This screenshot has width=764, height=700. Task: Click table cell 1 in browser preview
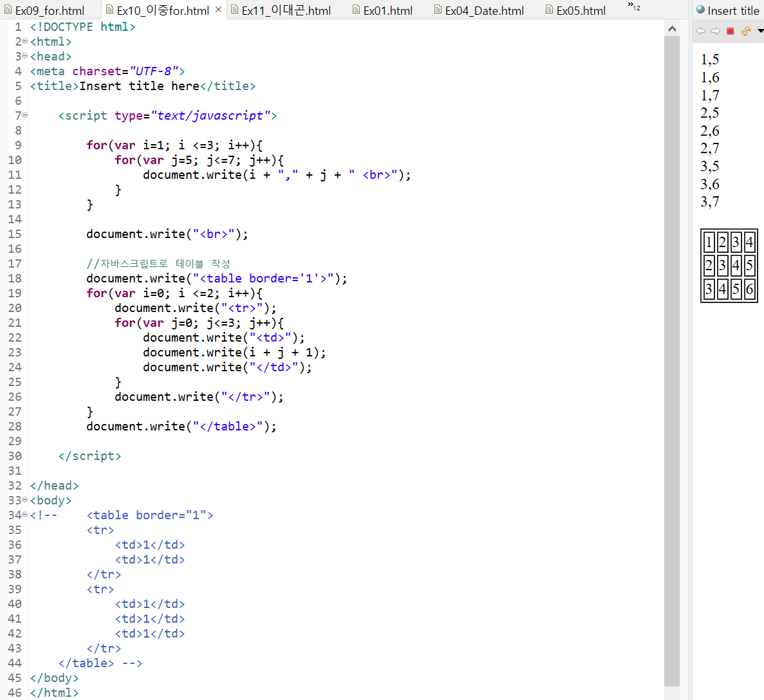click(x=709, y=242)
